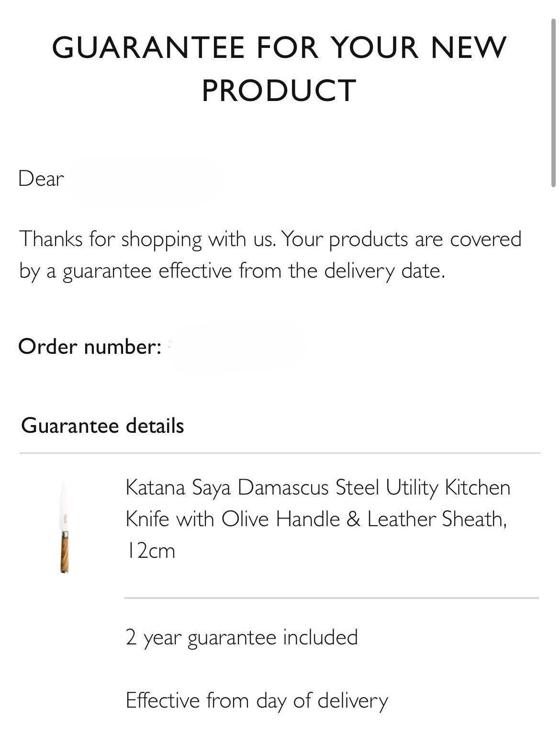Select the 'Katana Saya Damascus Steel Utility Kitchen' line
Screen dimensions: 560x744
coord(318,487)
